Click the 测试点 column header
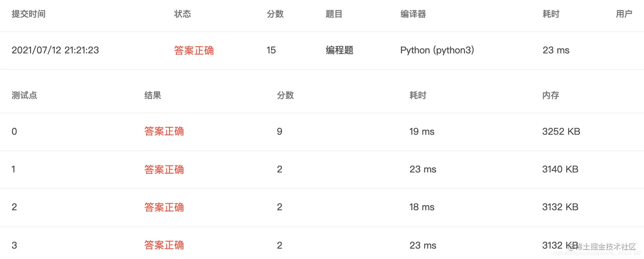 [24, 95]
